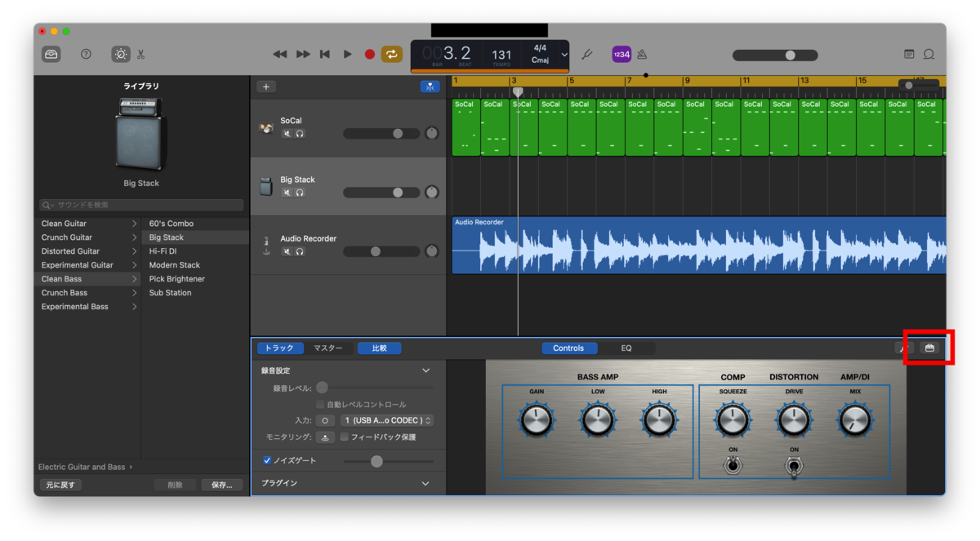Switch to the Controls tab
The width and height of the screenshot is (980, 541).
pos(568,348)
